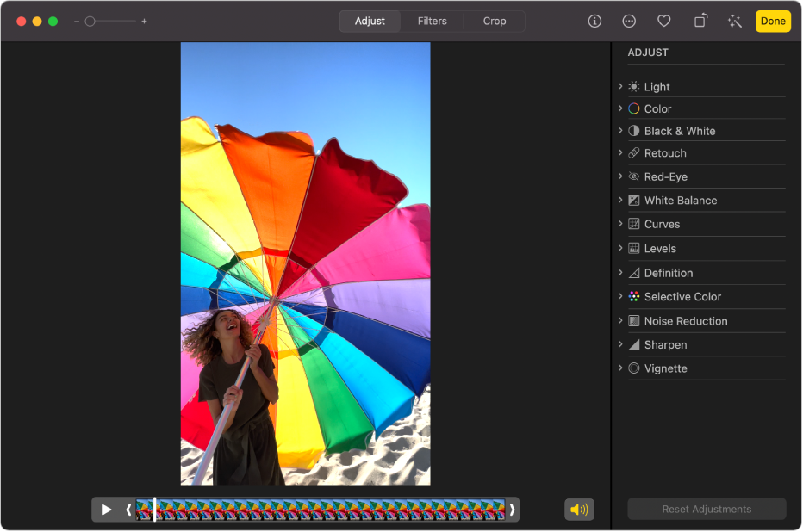Click the Red-Eye correction icon
The width and height of the screenshot is (803, 532).
point(634,176)
